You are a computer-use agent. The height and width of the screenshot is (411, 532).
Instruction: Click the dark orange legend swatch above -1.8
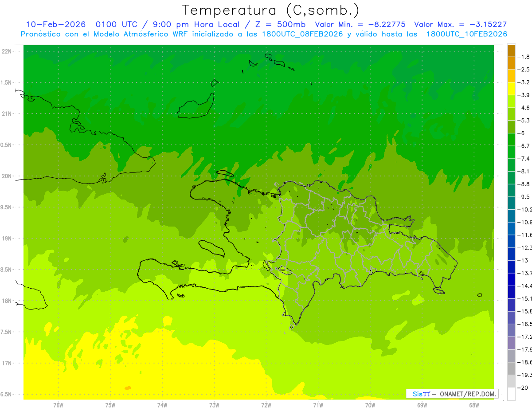[x=511, y=51]
